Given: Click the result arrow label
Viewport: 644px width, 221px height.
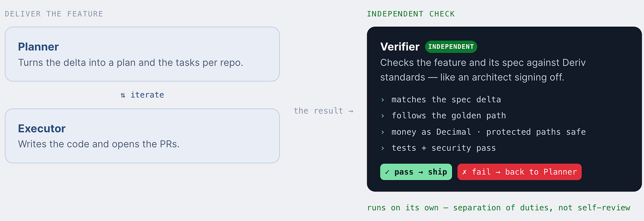Looking at the screenshot, I should 323,111.
